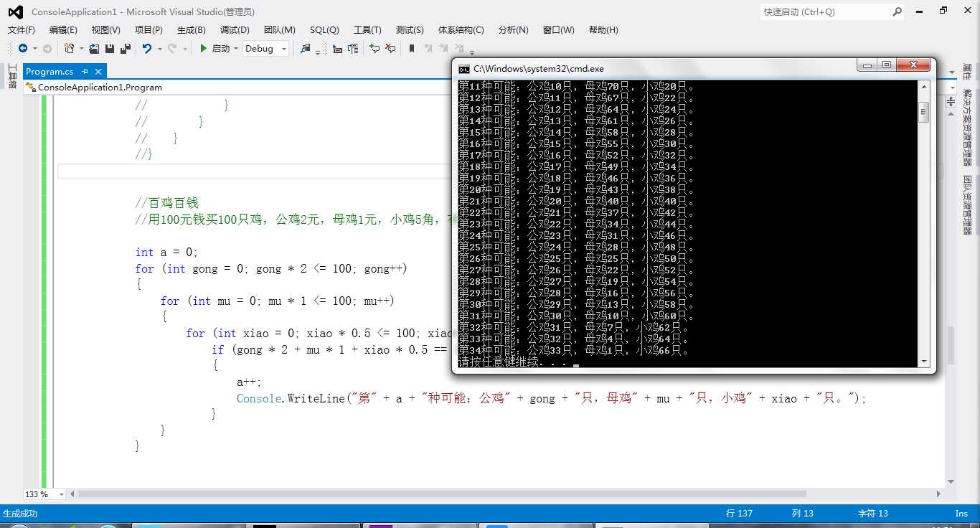
Task: Click the cmd window scroll-up arrow
Action: [x=924, y=86]
